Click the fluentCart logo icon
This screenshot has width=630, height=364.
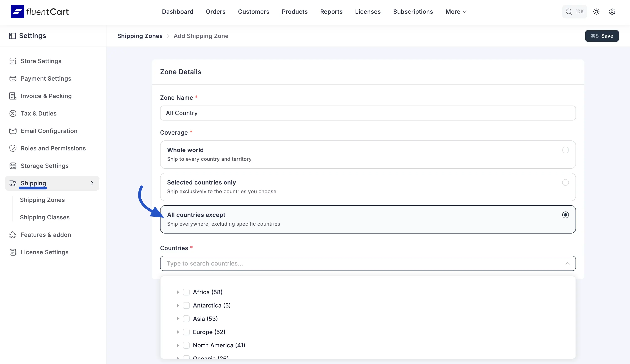click(17, 11)
